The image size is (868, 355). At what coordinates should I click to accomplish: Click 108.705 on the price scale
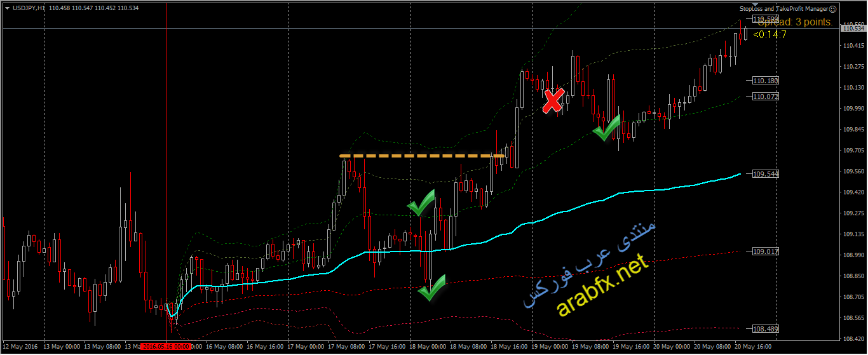pos(853,297)
